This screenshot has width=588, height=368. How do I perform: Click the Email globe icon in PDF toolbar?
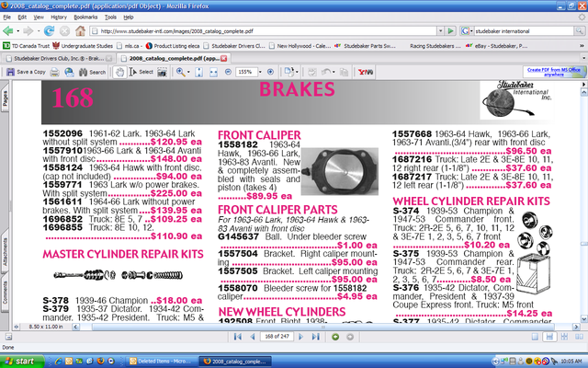[69, 72]
